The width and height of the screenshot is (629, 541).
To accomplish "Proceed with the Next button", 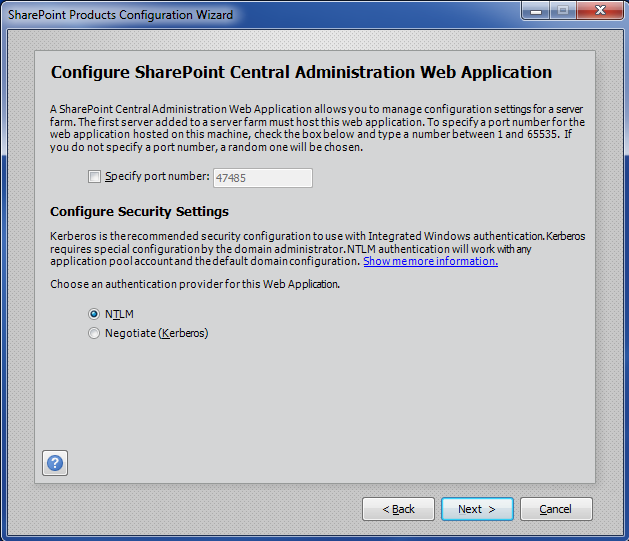I will pos(477,509).
